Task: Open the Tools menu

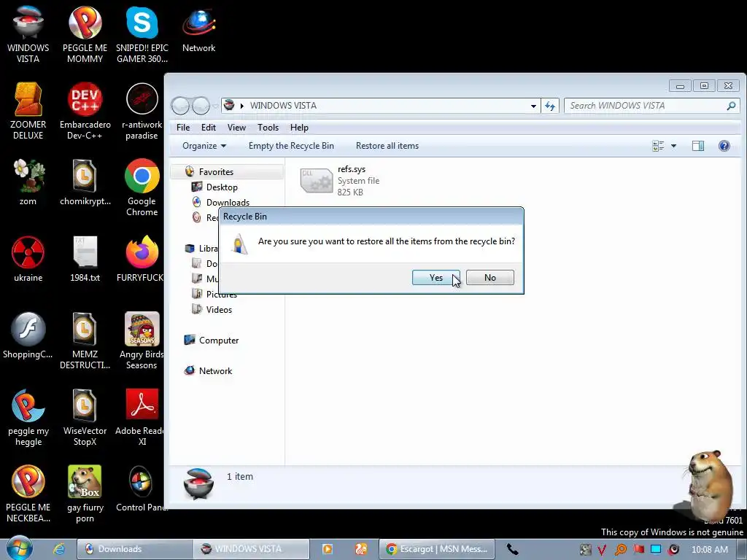Action: click(268, 128)
